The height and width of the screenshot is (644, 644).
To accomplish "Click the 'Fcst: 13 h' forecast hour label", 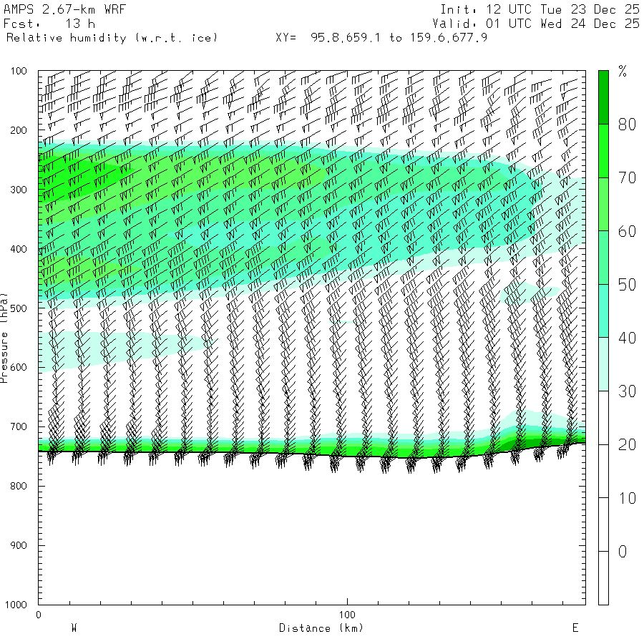I will 49,24.
